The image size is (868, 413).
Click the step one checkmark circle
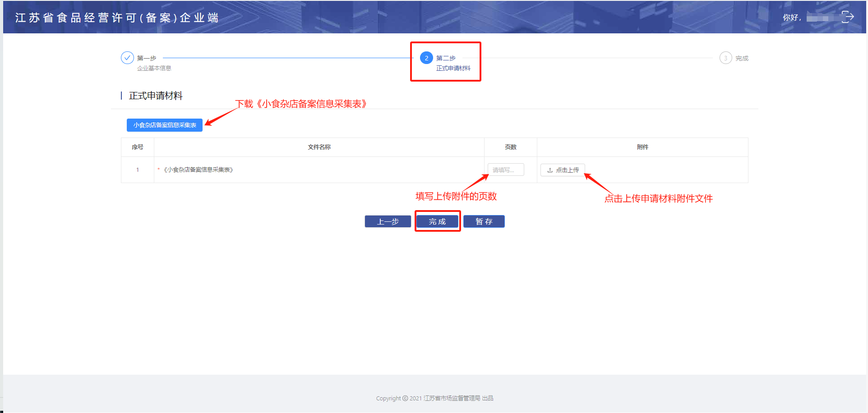pos(127,58)
